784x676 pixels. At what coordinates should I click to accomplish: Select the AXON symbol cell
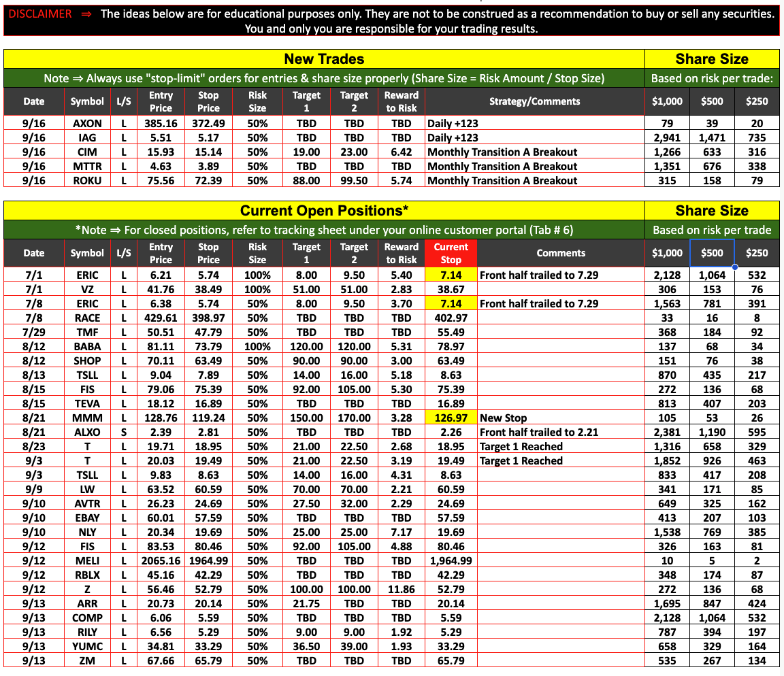(x=87, y=123)
